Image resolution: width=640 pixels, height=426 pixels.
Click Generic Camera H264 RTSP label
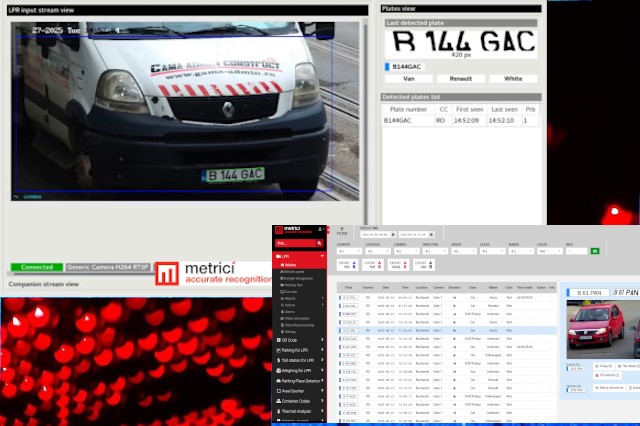point(108,267)
